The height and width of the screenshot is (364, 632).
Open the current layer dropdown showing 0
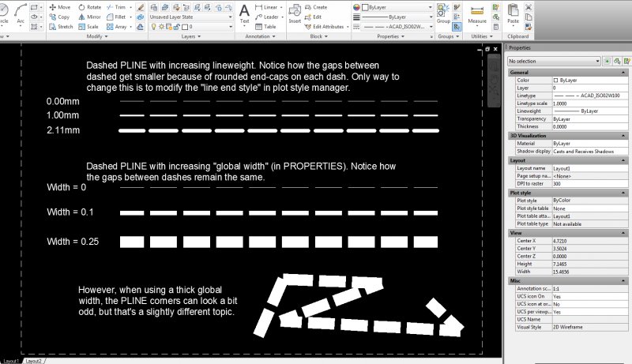[x=191, y=27]
